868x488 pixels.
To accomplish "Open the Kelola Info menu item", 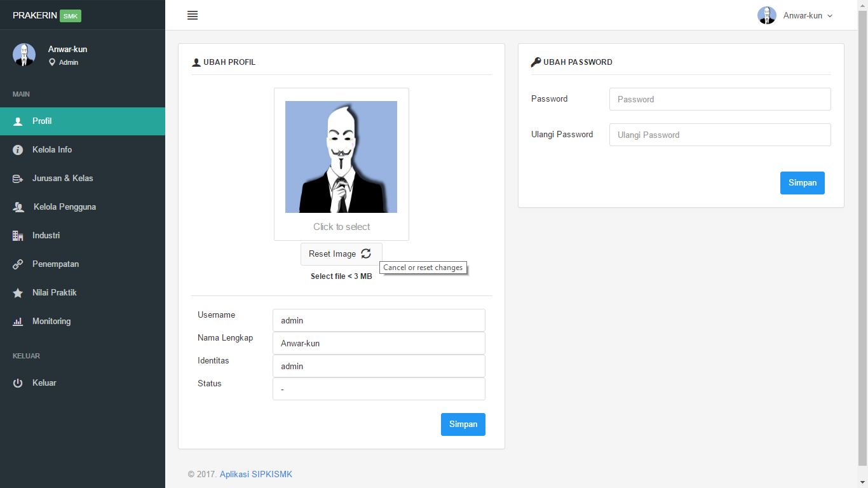I will [x=83, y=150].
